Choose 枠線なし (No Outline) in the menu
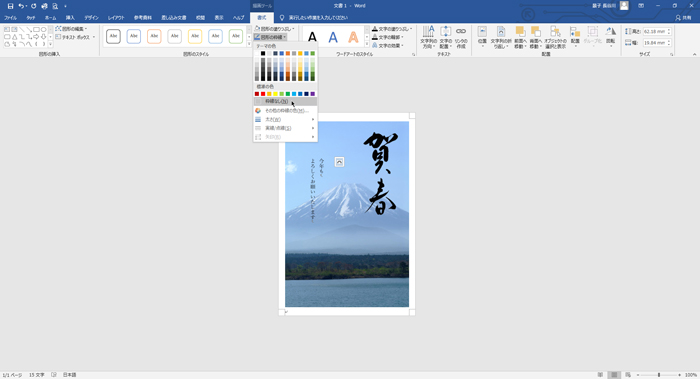 point(285,101)
